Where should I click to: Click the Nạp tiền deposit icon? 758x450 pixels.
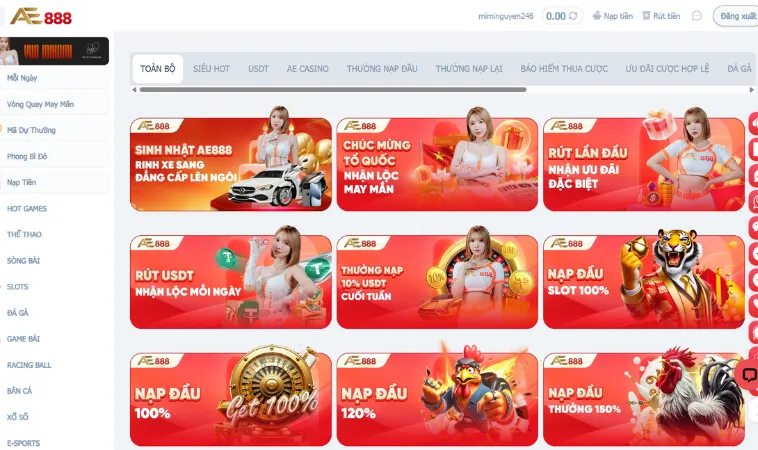[x=597, y=16]
